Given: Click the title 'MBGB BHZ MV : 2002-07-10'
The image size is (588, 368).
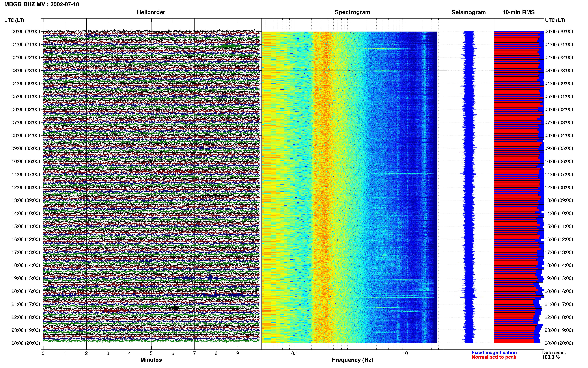Looking at the screenshot, I should [x=42, y=4].
